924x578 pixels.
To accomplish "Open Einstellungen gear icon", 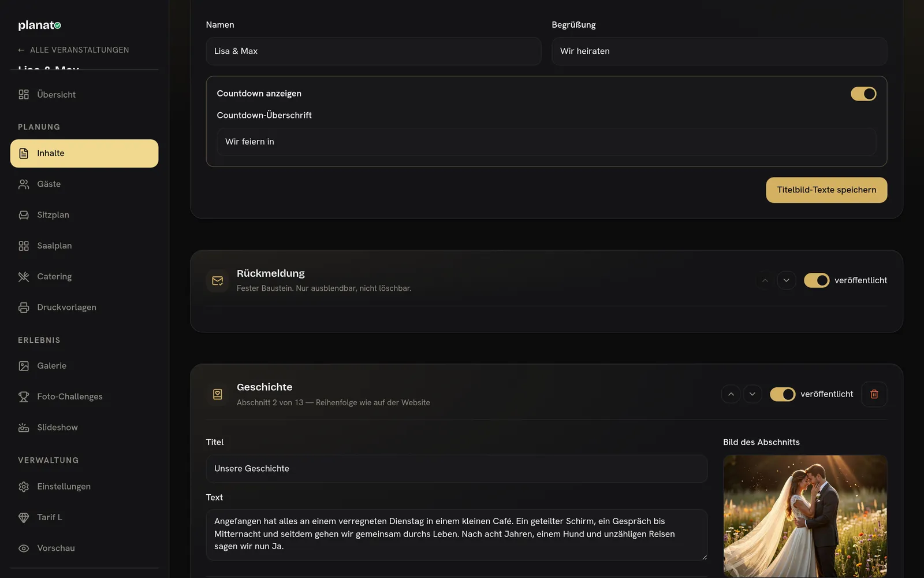I will click(24, 487).
